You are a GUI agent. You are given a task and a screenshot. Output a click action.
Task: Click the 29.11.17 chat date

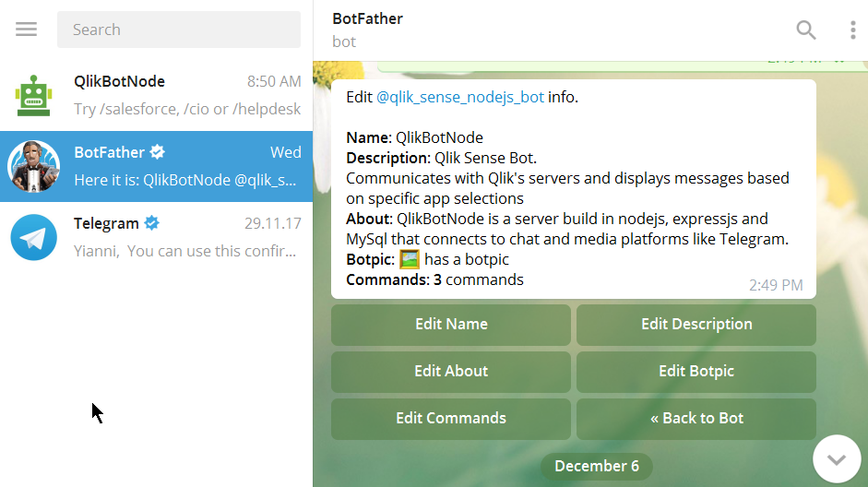pos(273,223)
